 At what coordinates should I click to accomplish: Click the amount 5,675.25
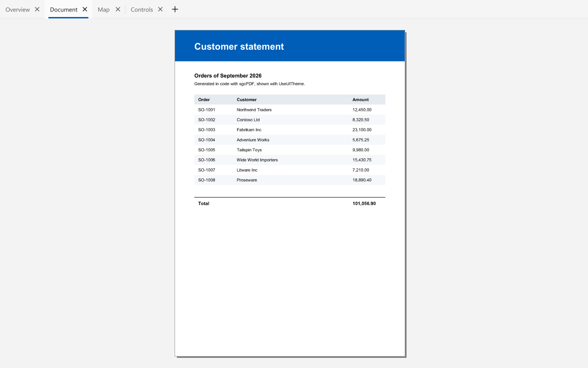pos(361,140)
